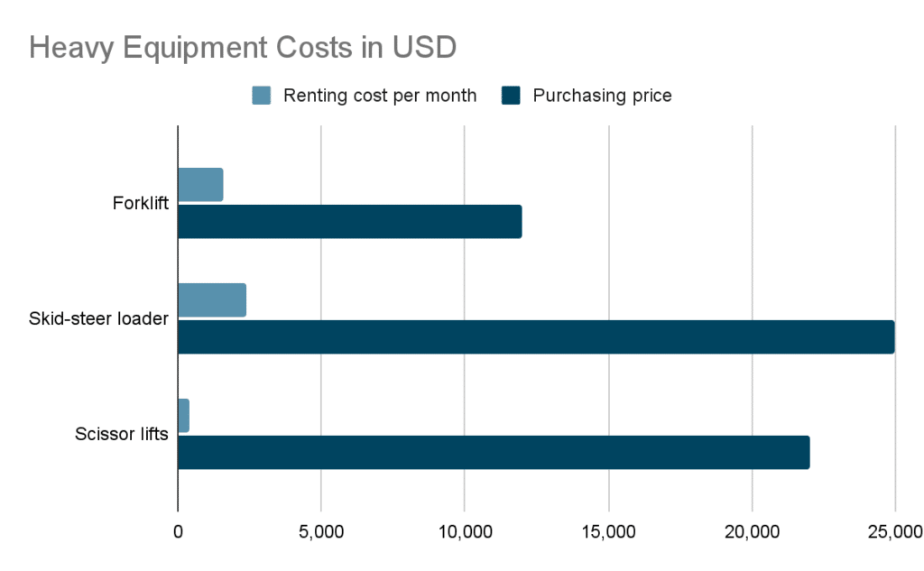Click the 0 axis tick label

click(x=178, y=532)
